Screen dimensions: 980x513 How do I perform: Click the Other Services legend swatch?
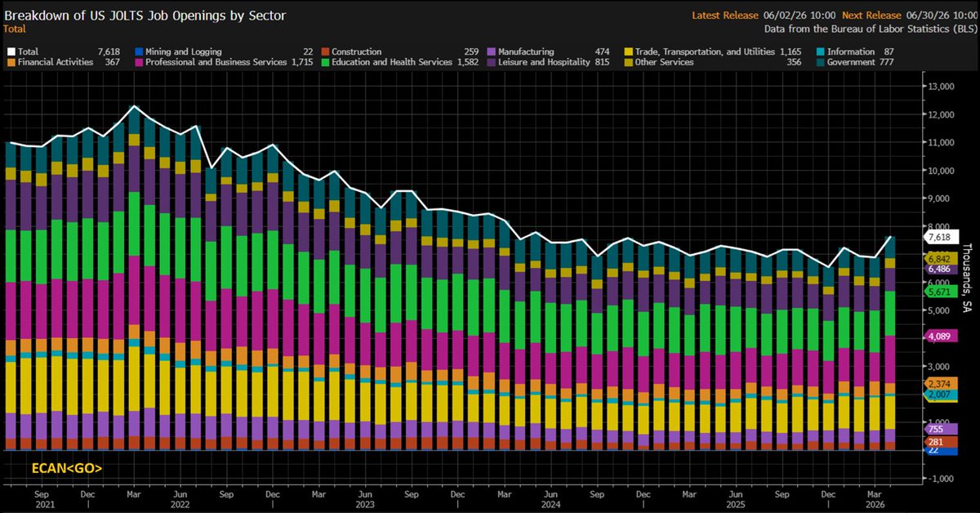coord(628,62)
